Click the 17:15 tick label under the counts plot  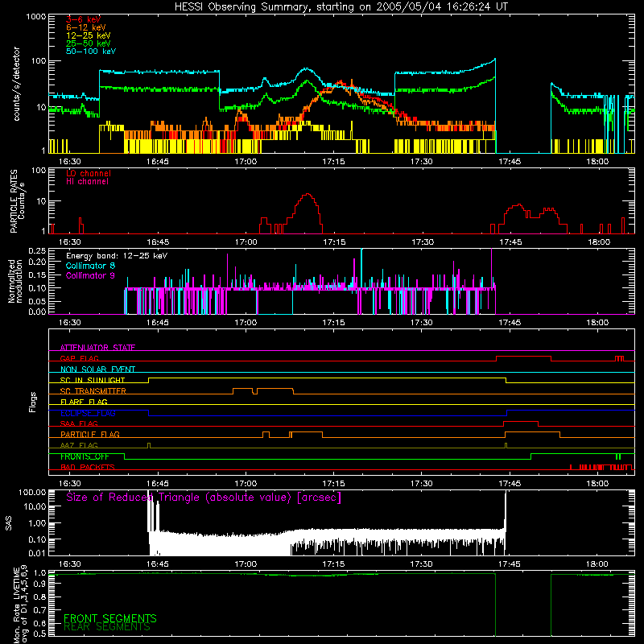[x=333, y=162]
